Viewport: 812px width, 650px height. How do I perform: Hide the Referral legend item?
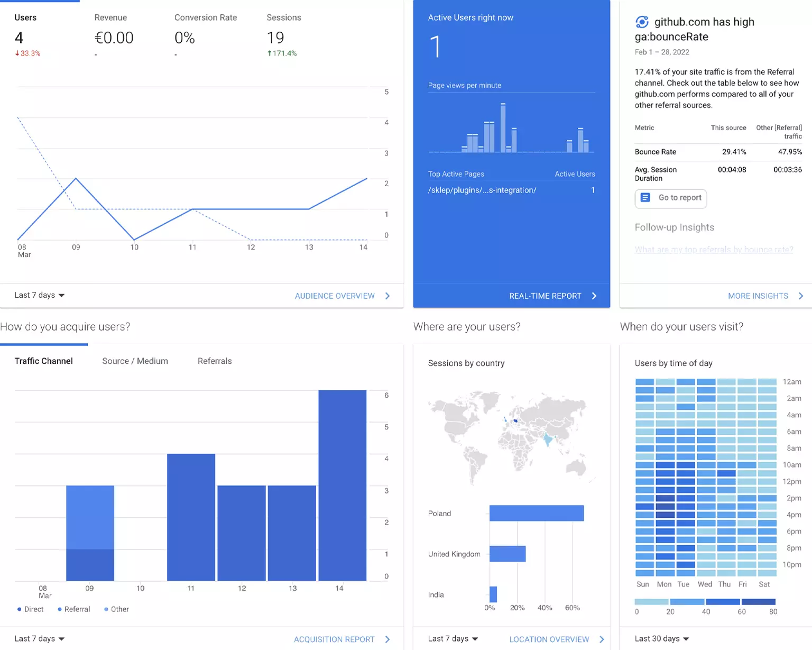73,609
